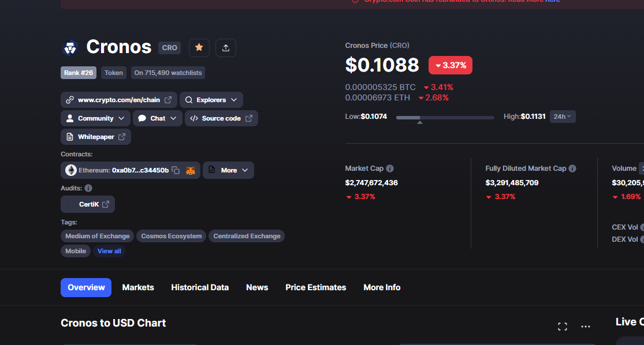Click the Token badge
Viewport: 644px width, 345px height.
tap(114, 73)
